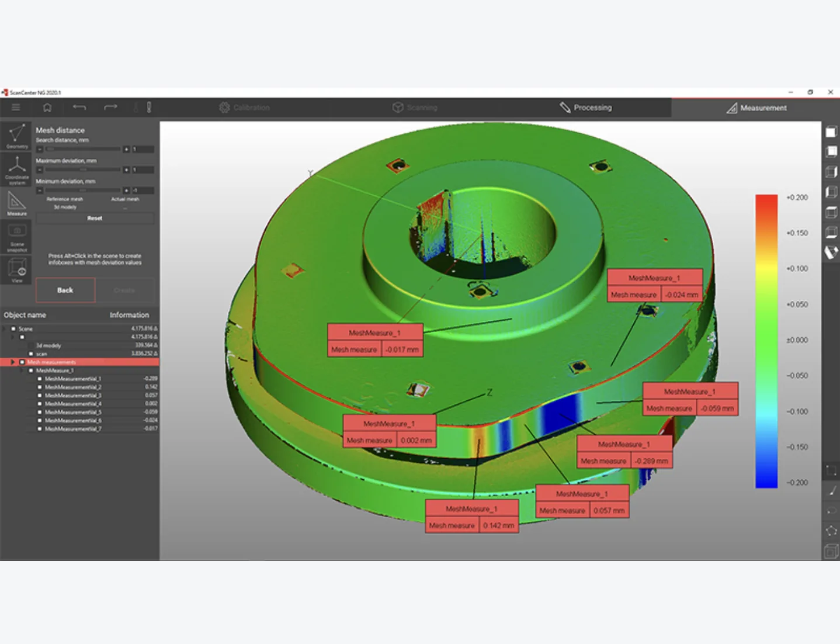Viewport: 840px width, 644px height.
Task: Toggle checkbox for MeshMeasurementVal_1
Action: pos(40,379)
